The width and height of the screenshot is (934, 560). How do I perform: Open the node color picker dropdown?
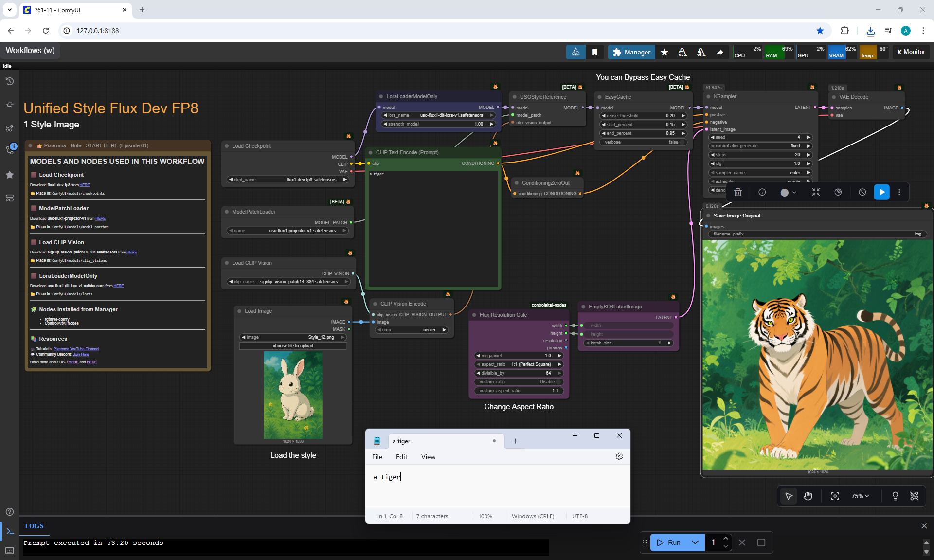789,192
